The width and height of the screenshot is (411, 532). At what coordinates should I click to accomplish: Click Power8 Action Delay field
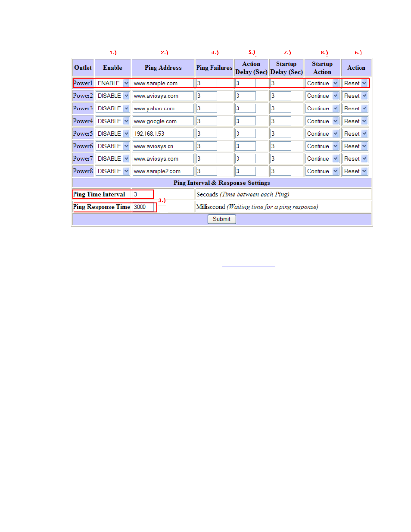click(x=246, y=171)
